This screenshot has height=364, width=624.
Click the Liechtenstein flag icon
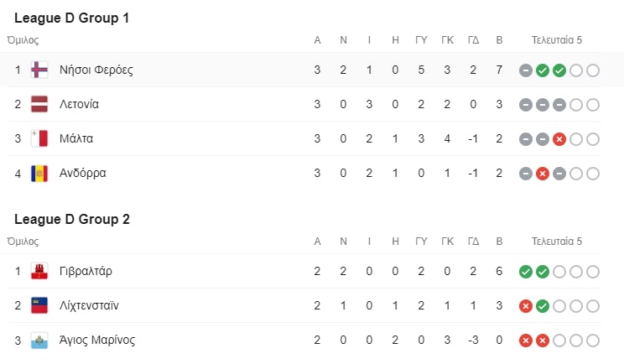[x=39, y=305]
